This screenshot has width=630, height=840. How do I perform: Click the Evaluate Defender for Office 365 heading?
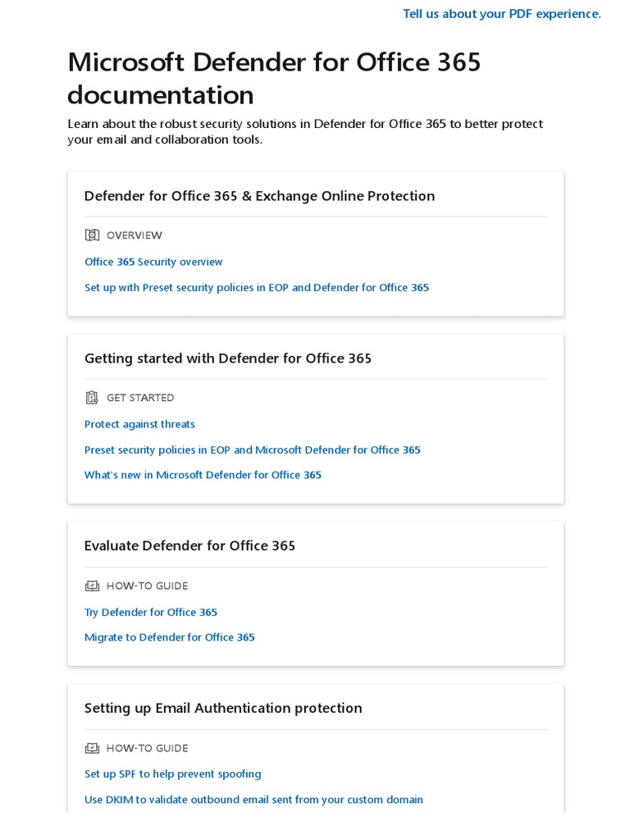click(x=189, y=546)
